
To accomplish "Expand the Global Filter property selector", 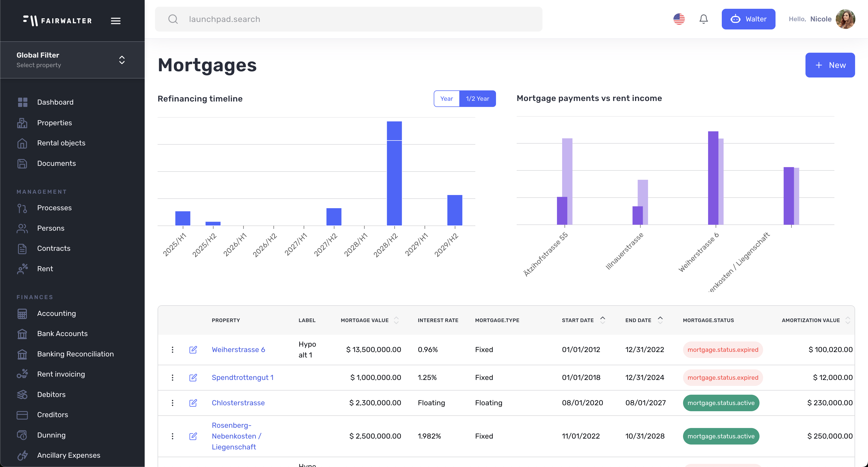I will point(122,60).
